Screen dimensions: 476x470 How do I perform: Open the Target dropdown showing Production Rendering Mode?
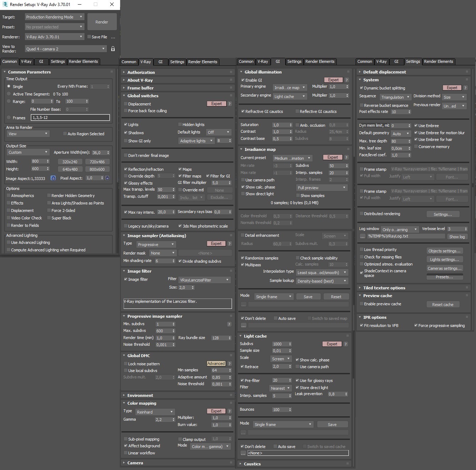(x=54, y=17)
